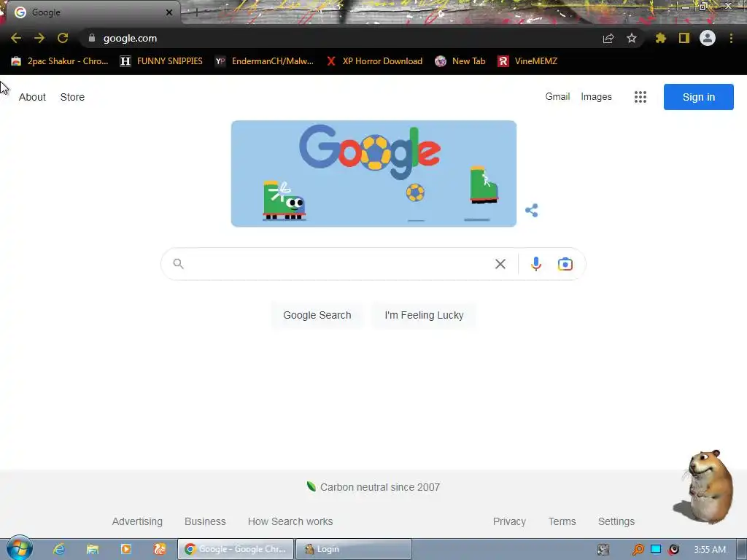Screen dimensions: 747x560
Task: Open How Search works footer link
Action: coord(290,521)
